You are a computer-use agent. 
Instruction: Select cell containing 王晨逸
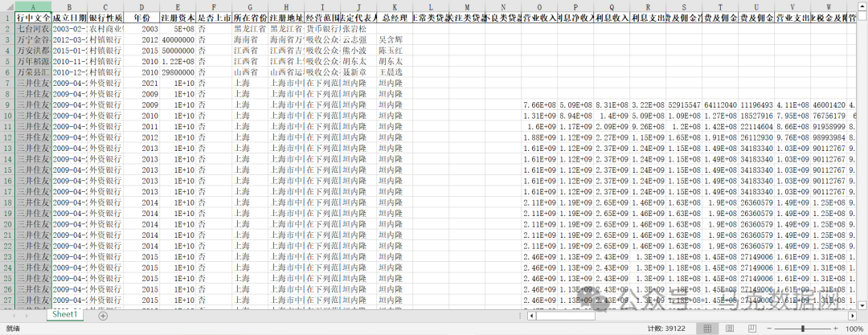pyautogui.click(x=394, y=72)
